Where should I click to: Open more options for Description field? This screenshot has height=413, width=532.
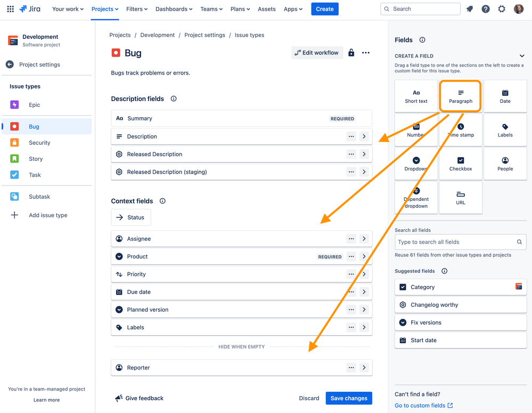point(351,136)
